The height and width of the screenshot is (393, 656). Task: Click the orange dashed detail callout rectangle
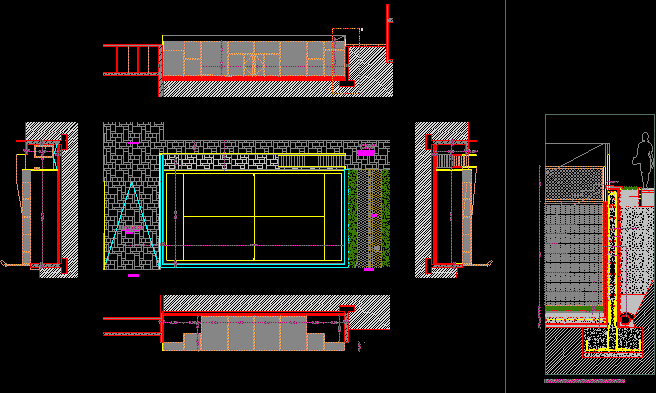click(x=346, y=61)
